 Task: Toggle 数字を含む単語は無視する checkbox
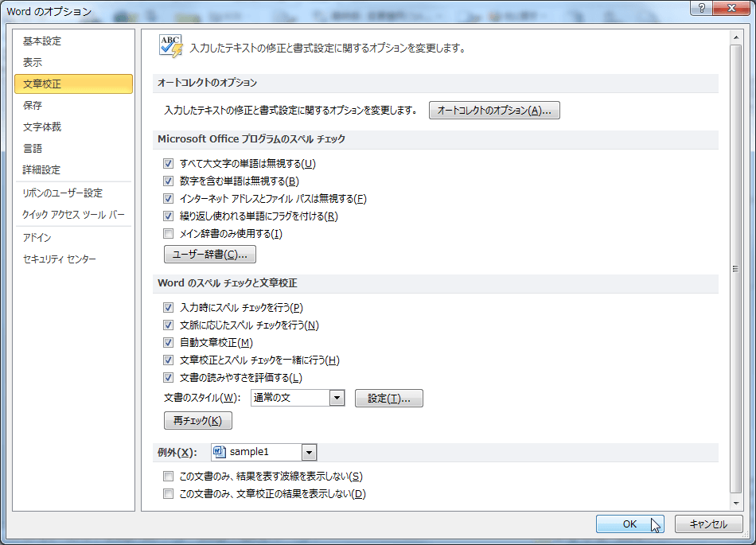168,181
